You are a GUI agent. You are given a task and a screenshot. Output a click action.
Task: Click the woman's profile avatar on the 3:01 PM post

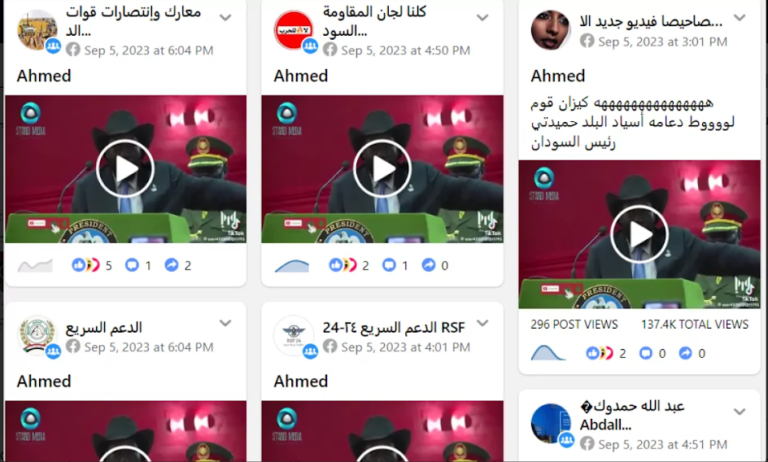(551, 30)
